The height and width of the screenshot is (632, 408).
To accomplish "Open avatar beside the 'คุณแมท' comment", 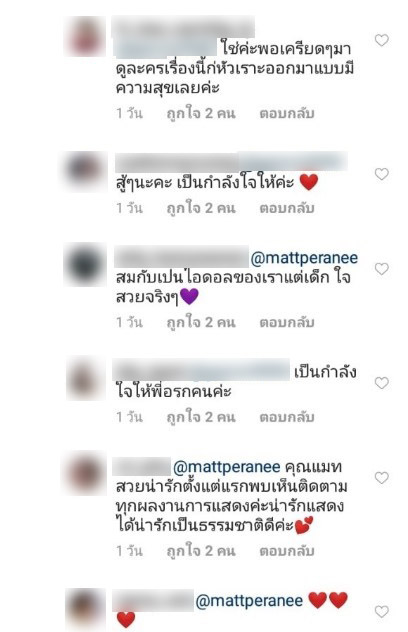I will pos(85,473).
